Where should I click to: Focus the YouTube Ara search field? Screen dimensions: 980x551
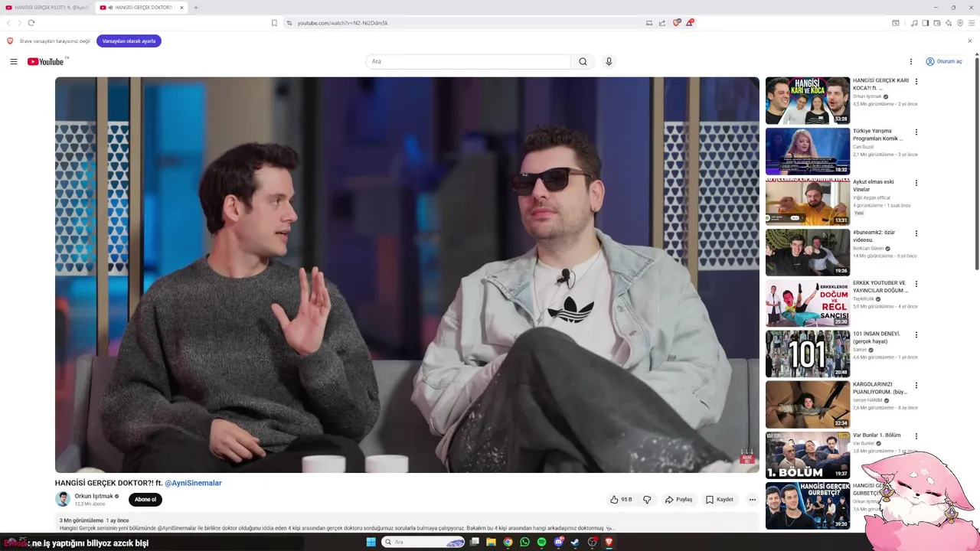pyautogui.click(x=468, y=61)
